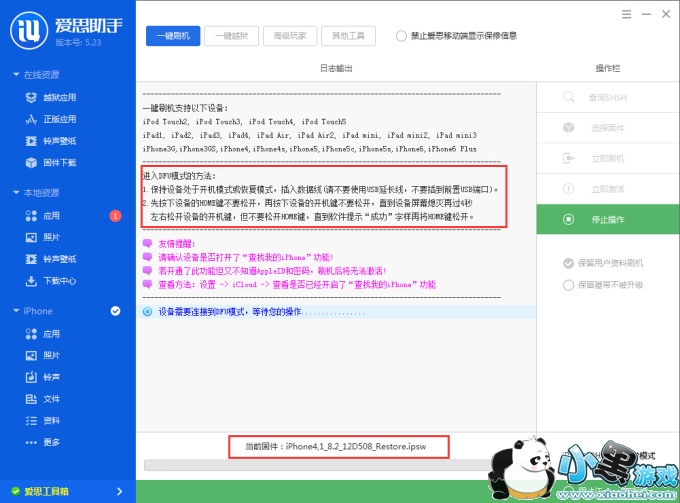Click the 查询SHSH search icon
The width and height of the screenshot is (680, 503).
[568, 97]
